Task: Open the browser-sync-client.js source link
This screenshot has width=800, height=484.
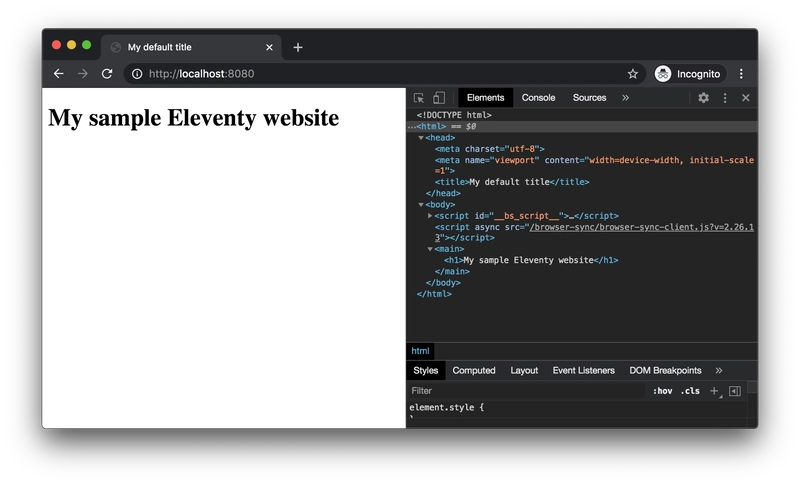Action: tap(641, 227)
